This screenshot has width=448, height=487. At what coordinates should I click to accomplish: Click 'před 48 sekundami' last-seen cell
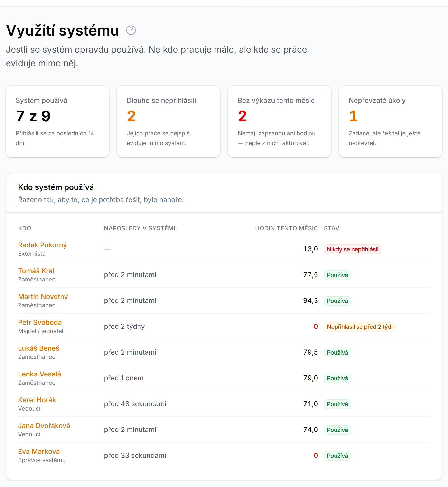pos(135,404)
